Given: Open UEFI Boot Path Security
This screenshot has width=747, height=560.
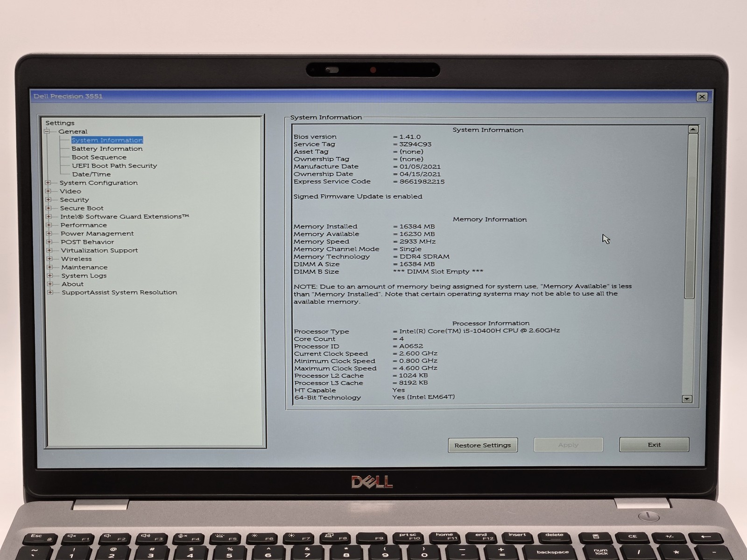Looking at the screenshot, I should tap(114, 166).
